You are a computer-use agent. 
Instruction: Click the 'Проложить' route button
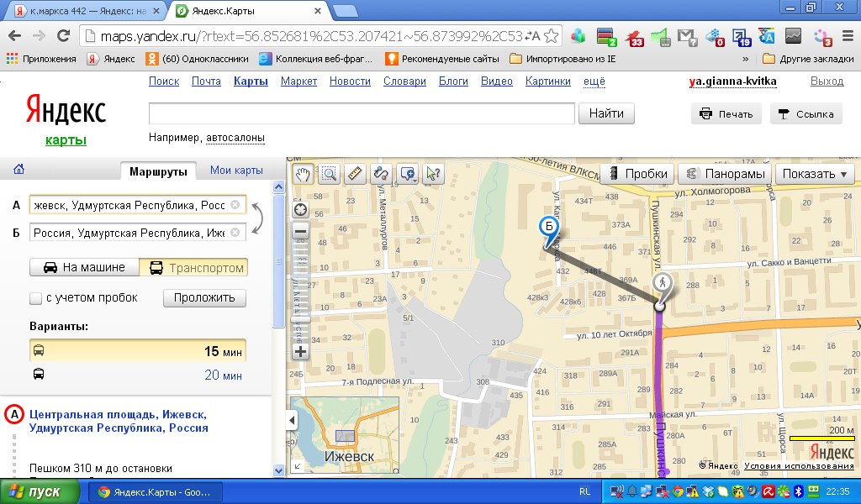[204, 298]
